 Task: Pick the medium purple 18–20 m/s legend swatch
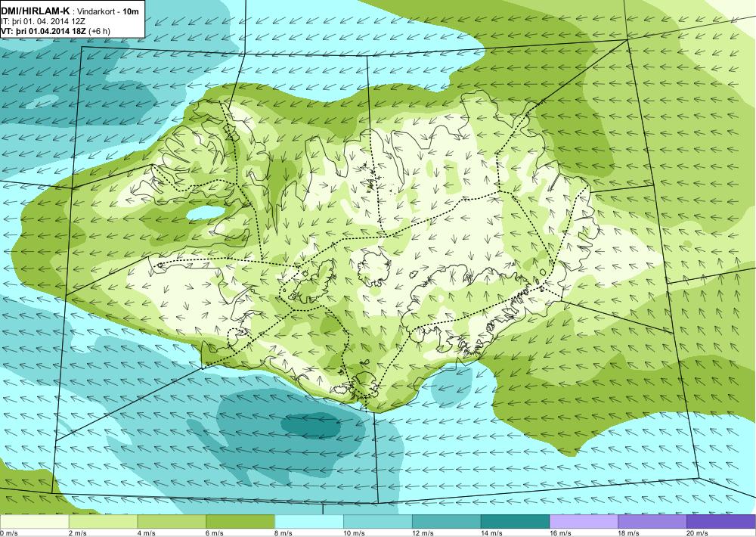tap(652, 522)
